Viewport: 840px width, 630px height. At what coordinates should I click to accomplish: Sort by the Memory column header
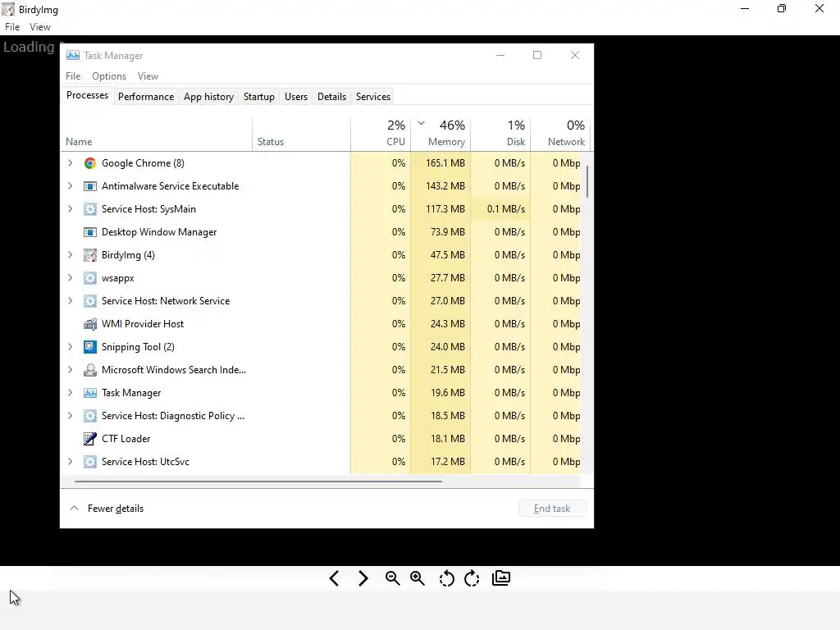click(x=441, y=135)
